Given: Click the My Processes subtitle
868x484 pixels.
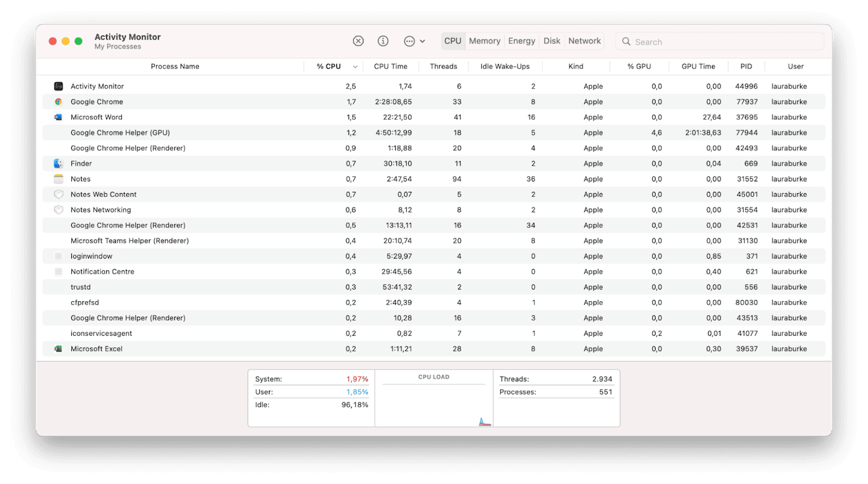Looking at the screenshot, I should [x=118, y=47].
